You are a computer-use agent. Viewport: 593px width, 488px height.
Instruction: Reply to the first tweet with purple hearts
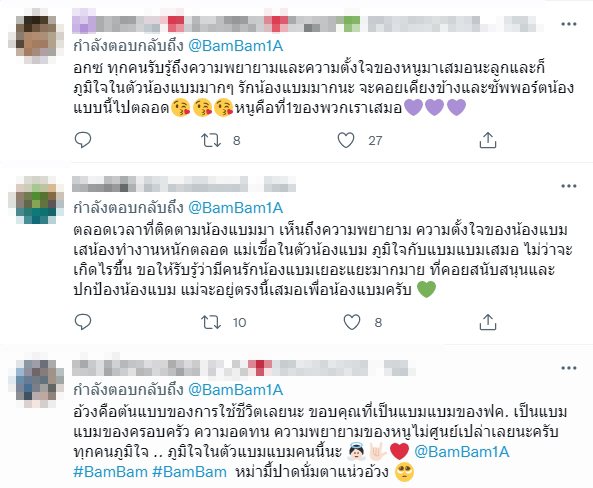[x=83, y=140]
